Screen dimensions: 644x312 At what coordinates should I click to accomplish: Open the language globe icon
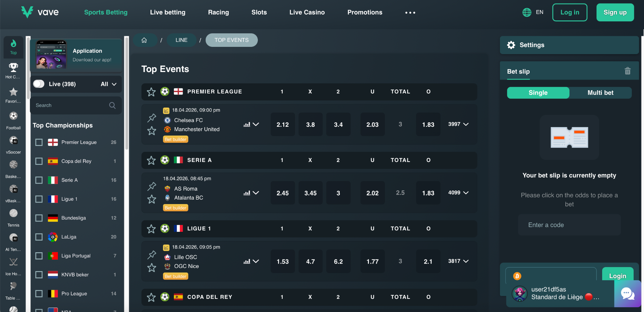527,12
